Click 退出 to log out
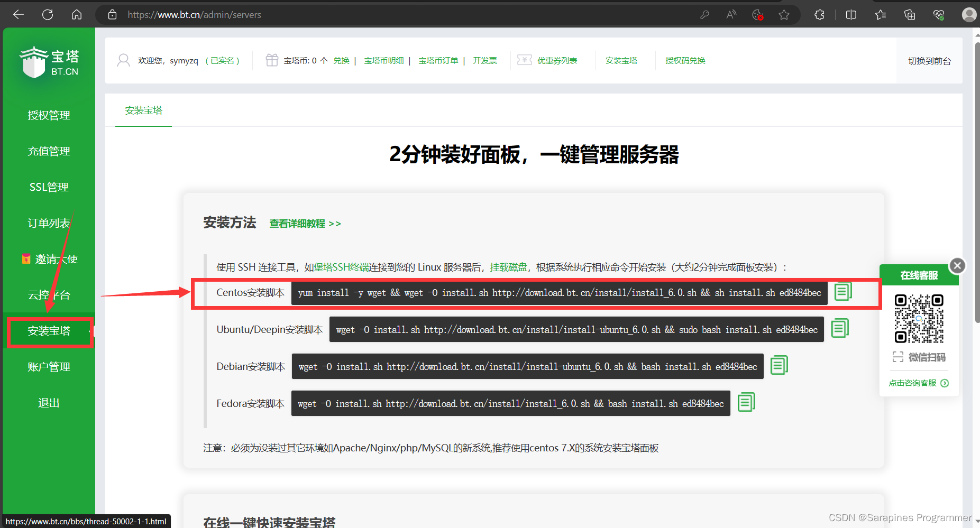 point(49,403)
